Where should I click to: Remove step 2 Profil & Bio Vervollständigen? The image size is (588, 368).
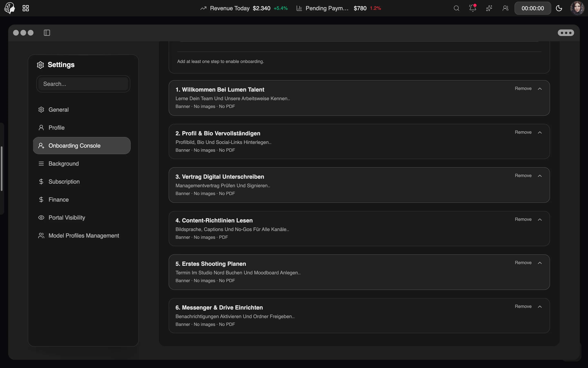coord(523,132)
